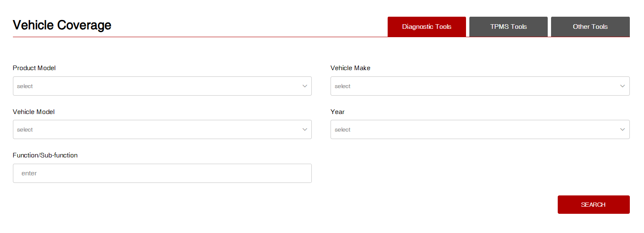Click the Year dropdown chevron arrow
Image resolution: width=644 pixels, height=233 pixels.
click(x=622, y=129)
